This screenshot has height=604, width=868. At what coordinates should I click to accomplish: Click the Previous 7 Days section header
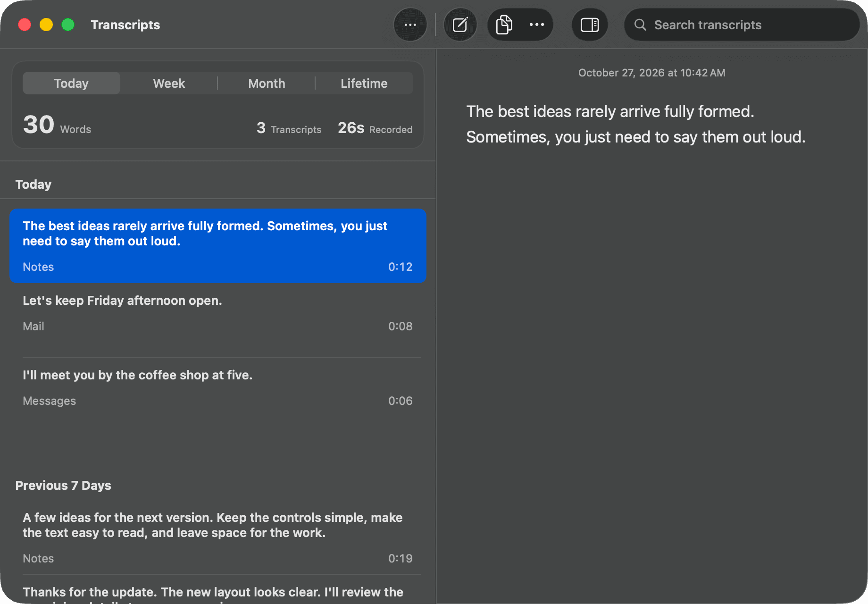click(63, 485)
